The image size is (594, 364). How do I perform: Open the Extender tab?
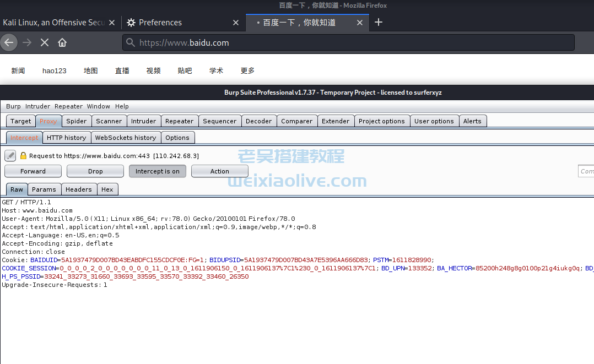(x=336, y=121)
